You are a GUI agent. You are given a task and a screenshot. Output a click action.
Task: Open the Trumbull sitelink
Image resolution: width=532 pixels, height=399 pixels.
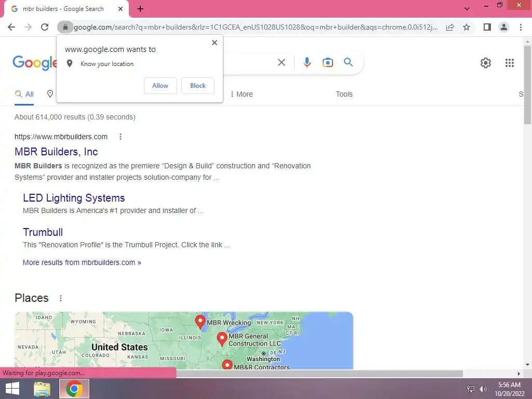[43, 232]
